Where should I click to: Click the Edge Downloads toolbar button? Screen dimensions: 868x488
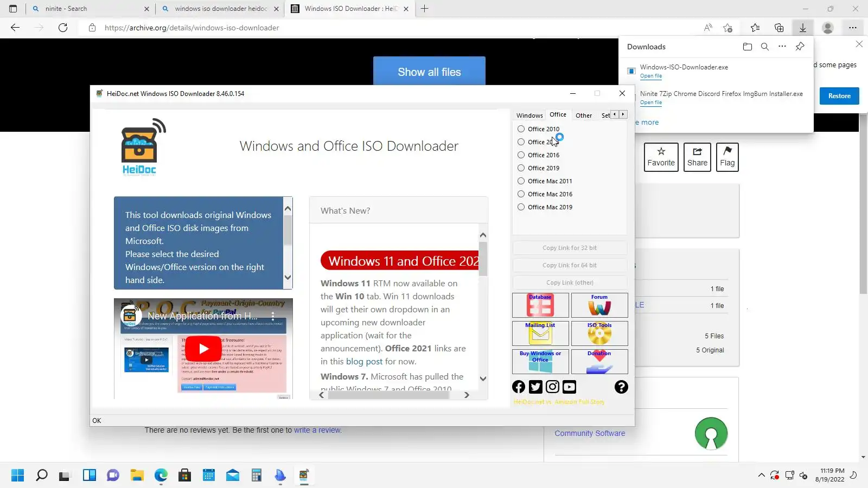[803, 28]
